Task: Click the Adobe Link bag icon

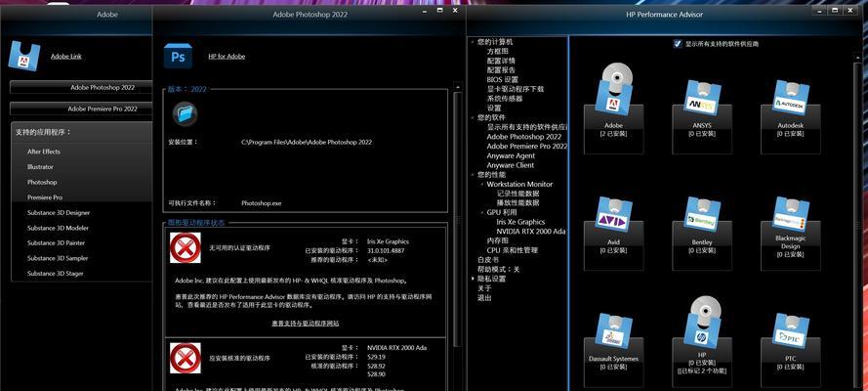Action: (x=23, y=56)
